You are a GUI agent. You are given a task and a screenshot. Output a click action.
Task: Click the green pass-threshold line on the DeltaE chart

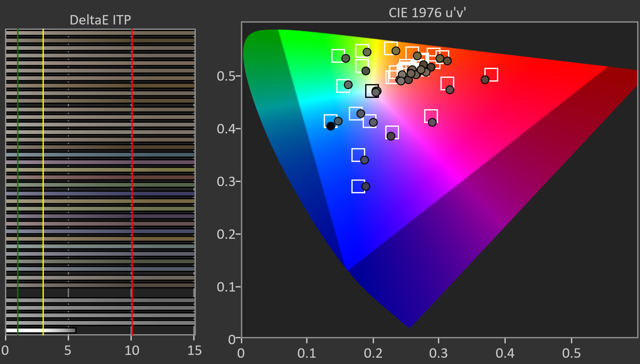point(18,175)
